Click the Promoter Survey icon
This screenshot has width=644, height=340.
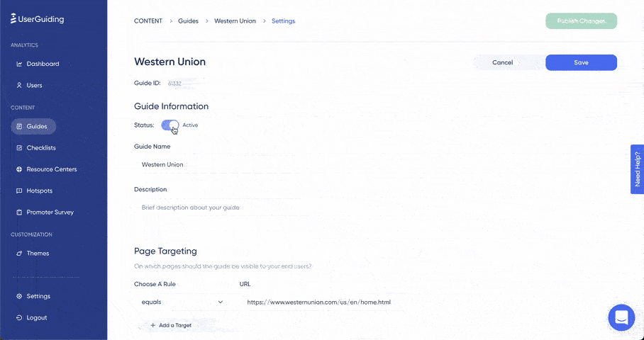[19, 212]
